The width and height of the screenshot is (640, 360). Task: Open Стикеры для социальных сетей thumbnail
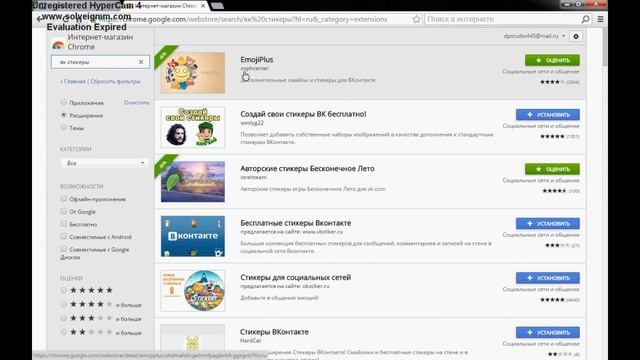point(193,290)
